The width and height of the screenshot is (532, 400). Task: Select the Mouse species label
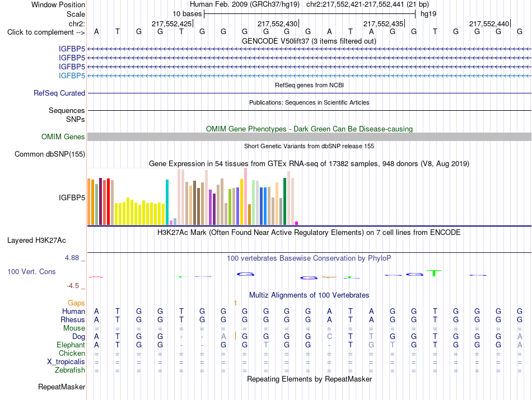(x=74, y=328)
